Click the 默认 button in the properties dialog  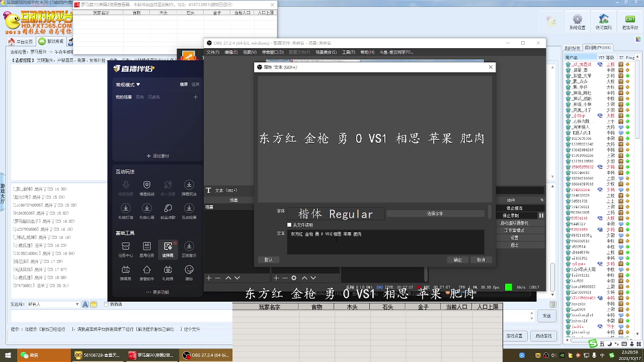coord(268,259)
